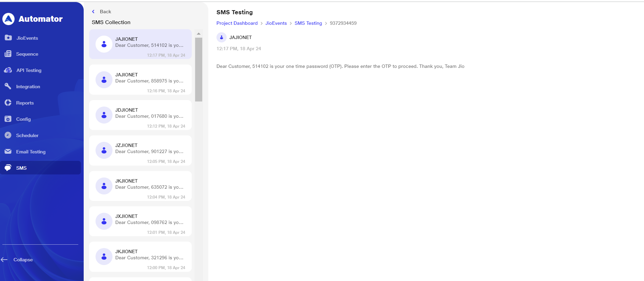Click avatar icon of the 901227 message
The width and height of the screenshot is (644, 281).
click(x=104, y=150)
